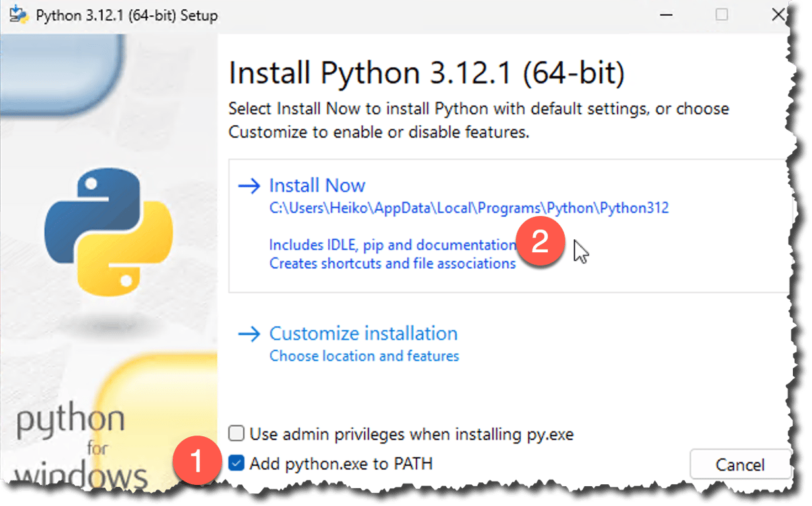
Task: Click the greyed-out maximize button in the title bar
Action: 722,14
